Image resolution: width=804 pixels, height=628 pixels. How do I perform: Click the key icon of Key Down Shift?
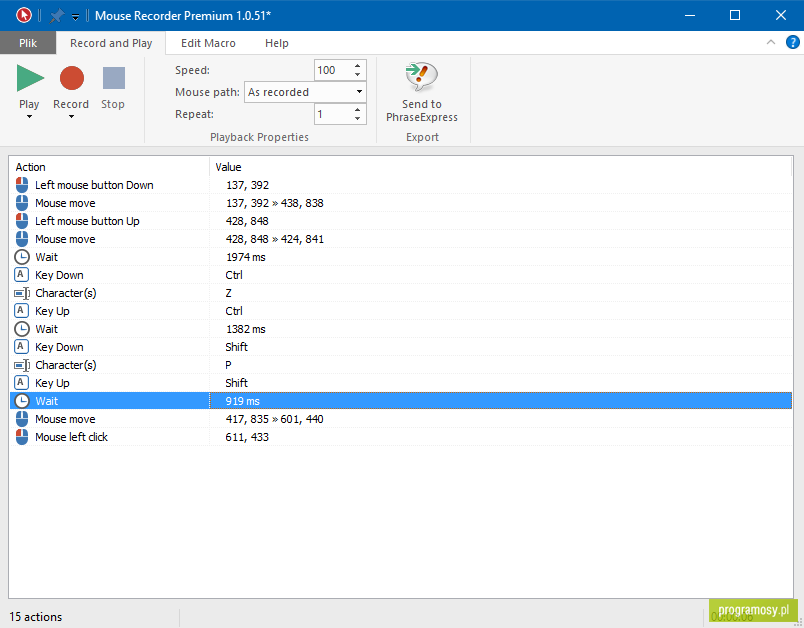(21, 347)
